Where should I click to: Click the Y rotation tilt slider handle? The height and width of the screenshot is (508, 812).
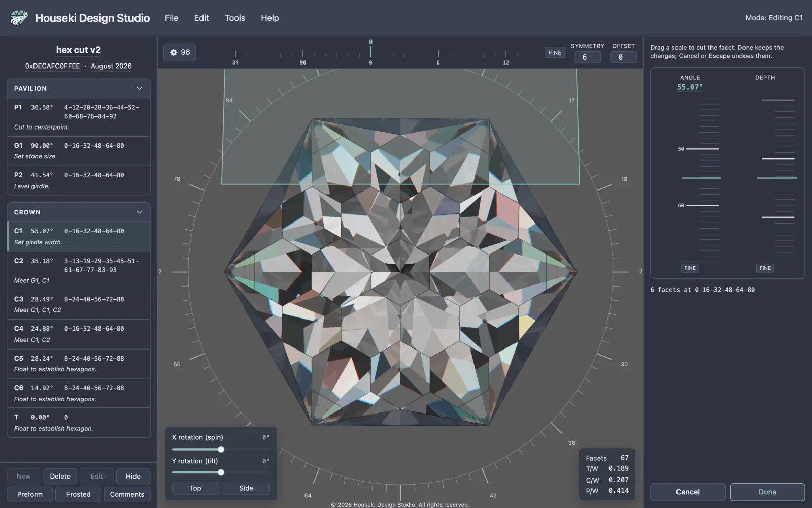[221, 472]
